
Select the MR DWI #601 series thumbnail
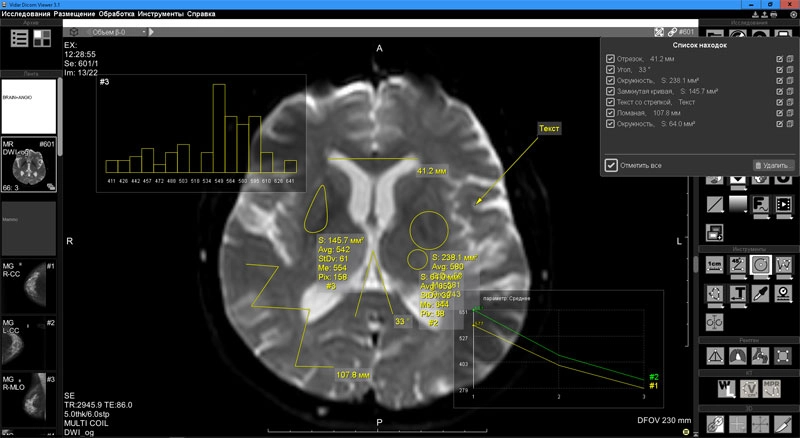(29, 163)
